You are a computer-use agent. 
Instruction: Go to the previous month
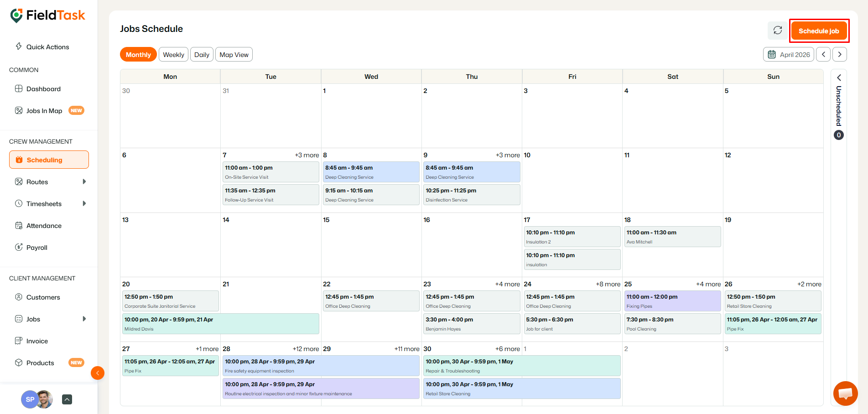click(823, 55)
